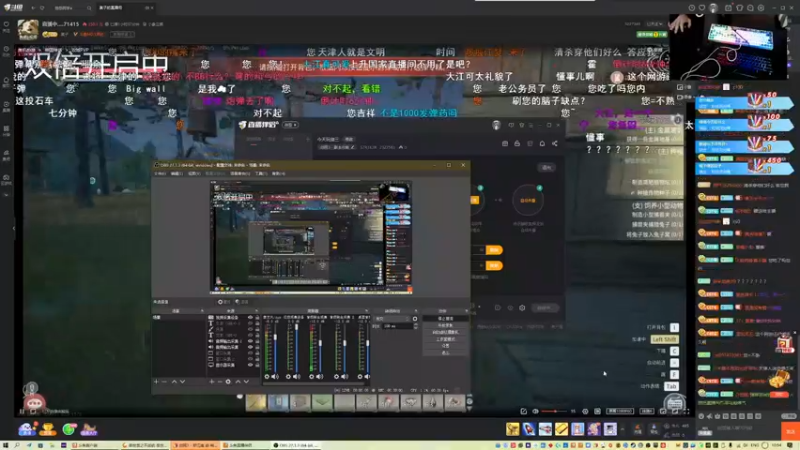Open player settings gear on video control bar
Viewport: 800px width, 450px height.
click(585, 411)
